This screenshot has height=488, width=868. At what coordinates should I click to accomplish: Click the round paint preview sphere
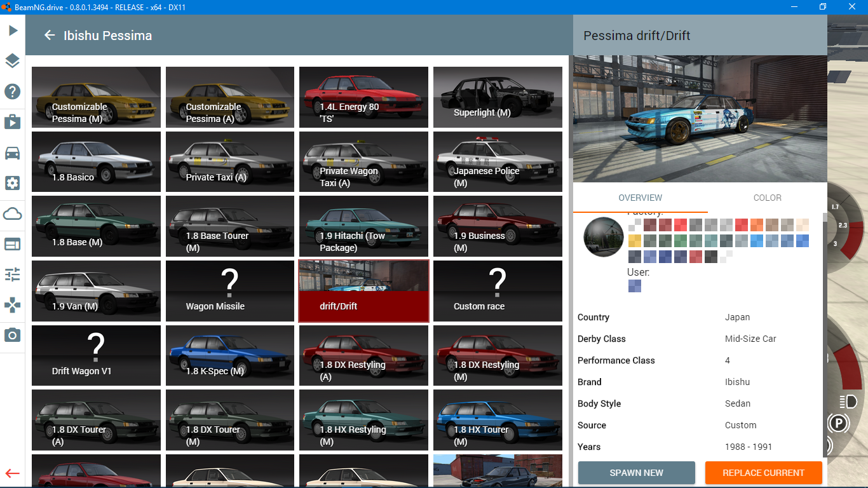coord(604,237)
